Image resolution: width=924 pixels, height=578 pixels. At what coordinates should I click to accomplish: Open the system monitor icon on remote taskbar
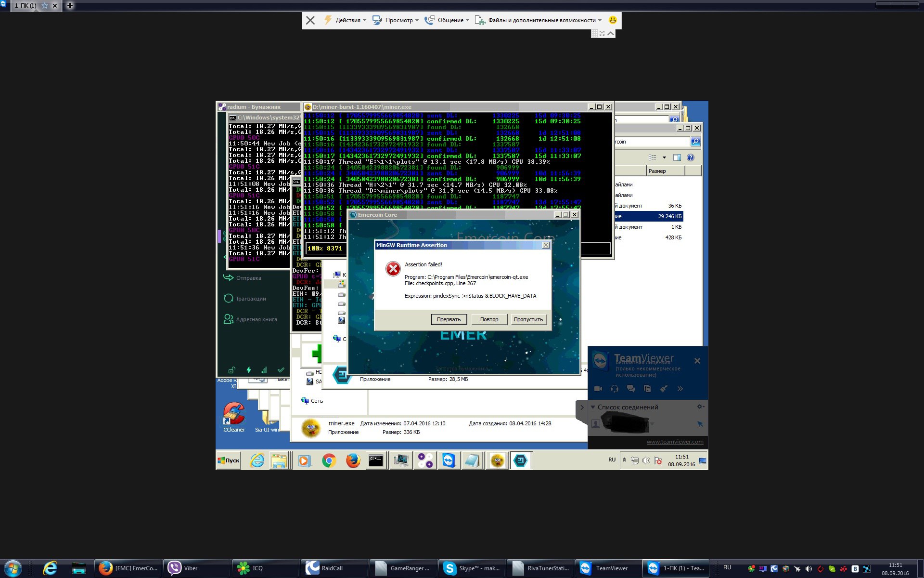pyautogui.click(x=401, y=460)
